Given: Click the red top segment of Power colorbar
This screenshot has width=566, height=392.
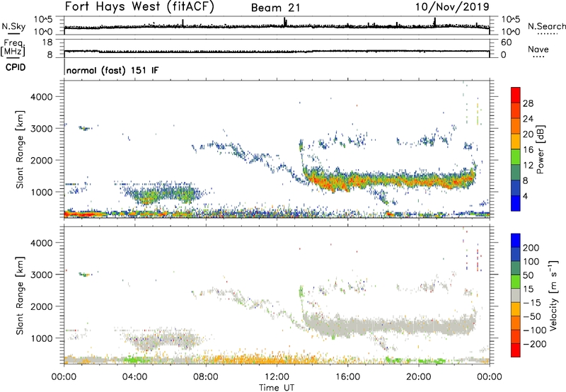Looking at the screenshot, I should coord(516,95).
